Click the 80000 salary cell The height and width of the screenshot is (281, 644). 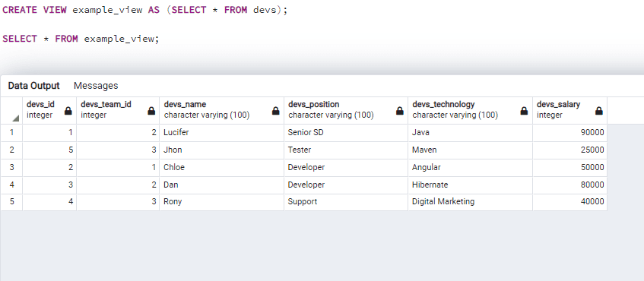(570, 185)
